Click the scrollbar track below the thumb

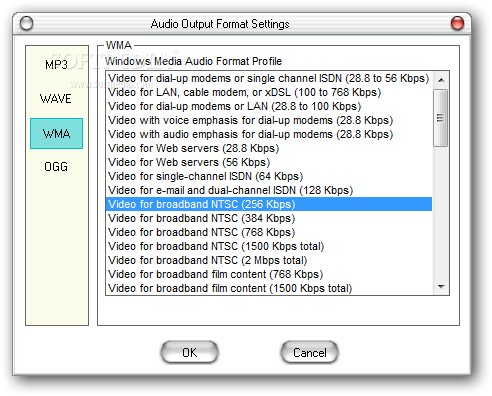(x=441, y=213)
